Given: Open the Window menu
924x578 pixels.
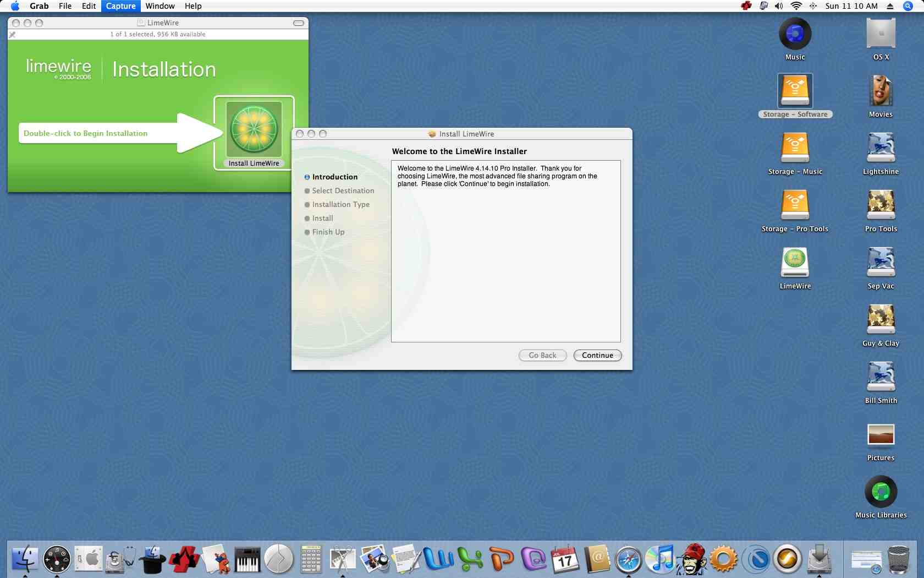Looking at the screenshot, I should (x=160, y=6).
